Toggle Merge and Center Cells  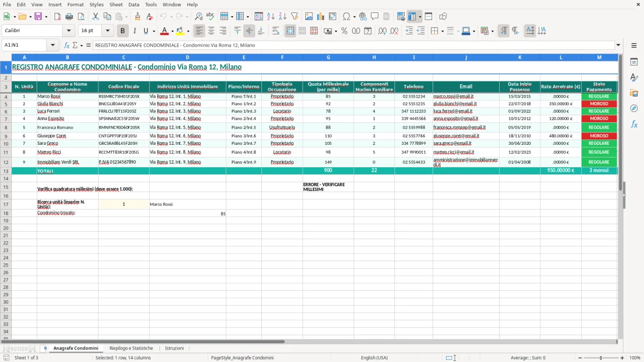(x=290, y=31)
